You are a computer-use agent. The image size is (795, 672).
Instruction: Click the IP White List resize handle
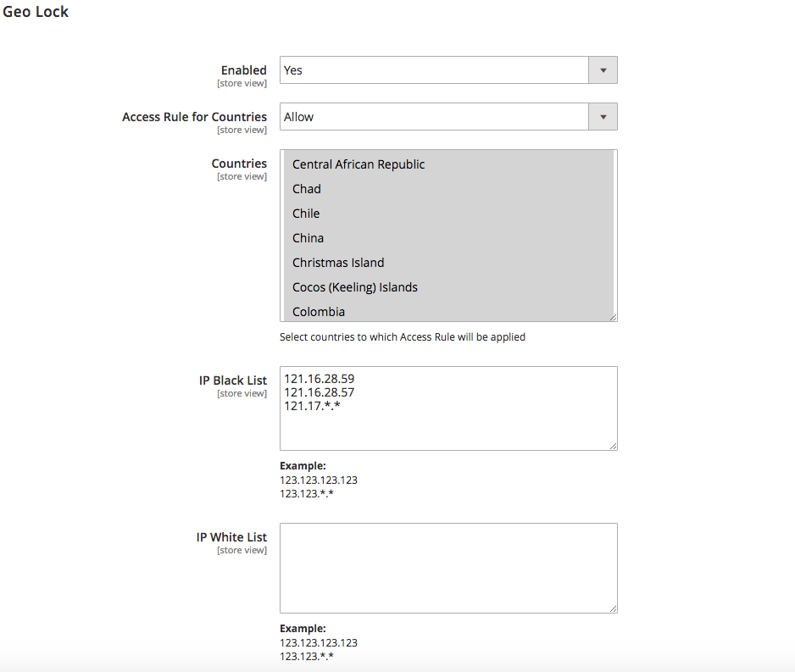pos(613,608)
